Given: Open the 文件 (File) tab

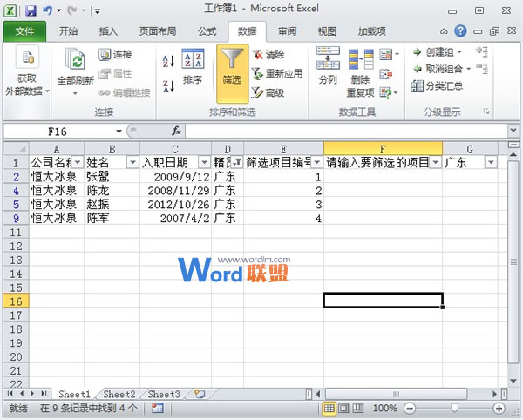Looking at the screenshot, I should click(x=25, y=31).
